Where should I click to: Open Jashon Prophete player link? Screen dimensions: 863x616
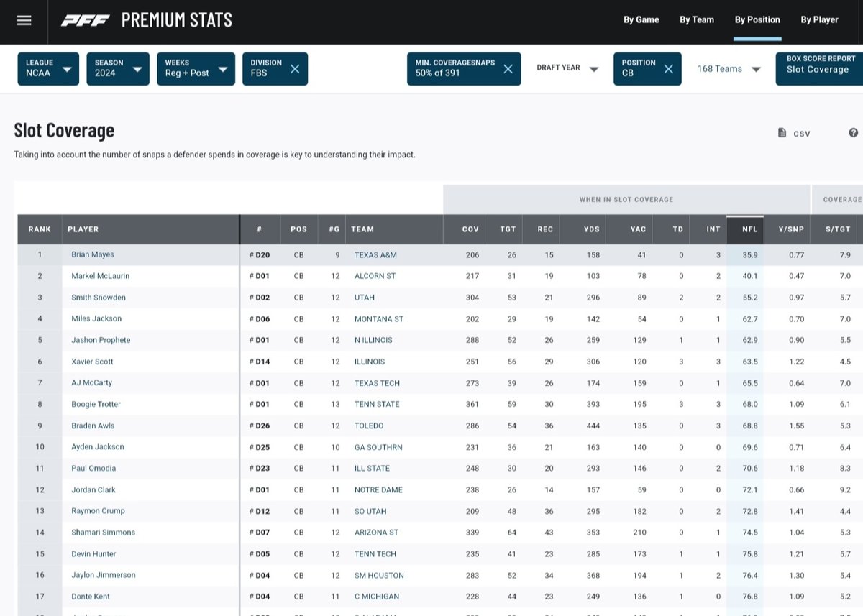coord(101,340)
